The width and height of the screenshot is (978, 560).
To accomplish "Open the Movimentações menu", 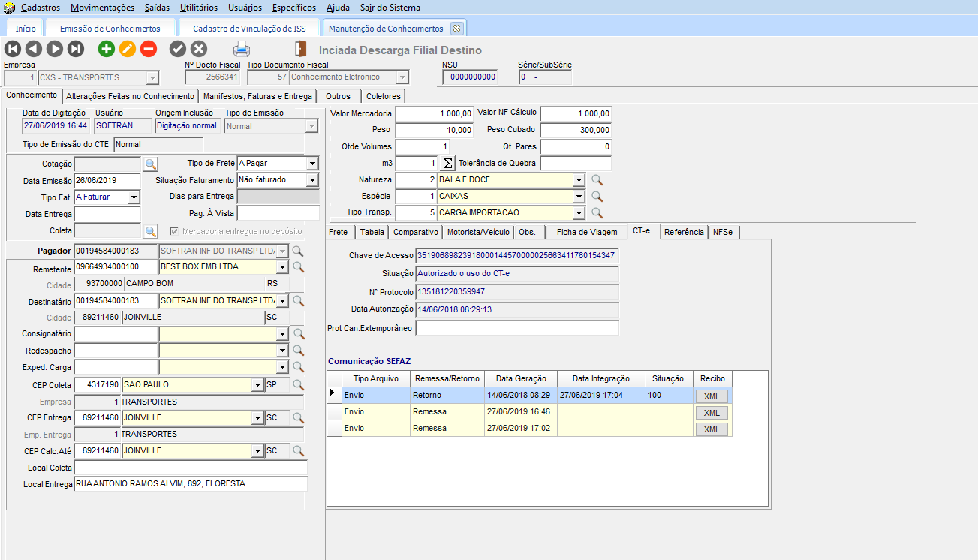I will tap(102, 8).
